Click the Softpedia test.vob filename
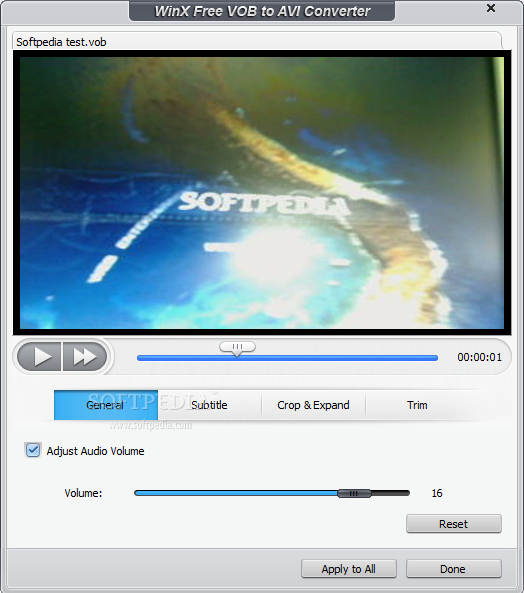The height and width of the screenshot is (593, 524). (x=61, y=42)
